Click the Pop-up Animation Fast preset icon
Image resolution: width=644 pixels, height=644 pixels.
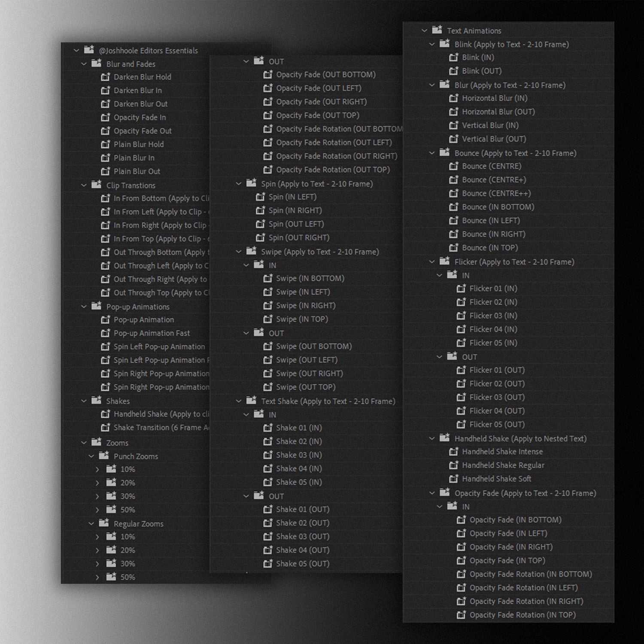[105, 333]
